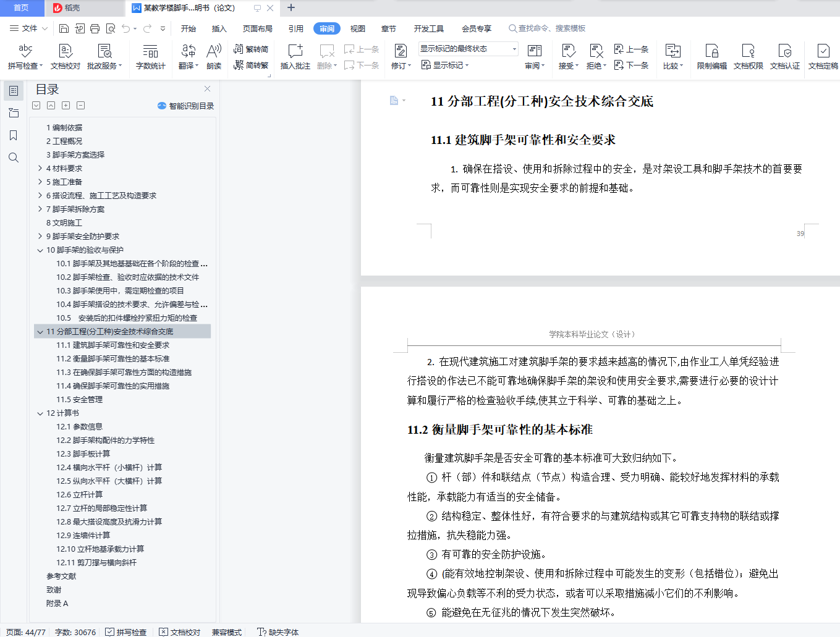Open the 插入 ribbon tab
The height and width of the screenshot is (637, 840).
(219, 28)
